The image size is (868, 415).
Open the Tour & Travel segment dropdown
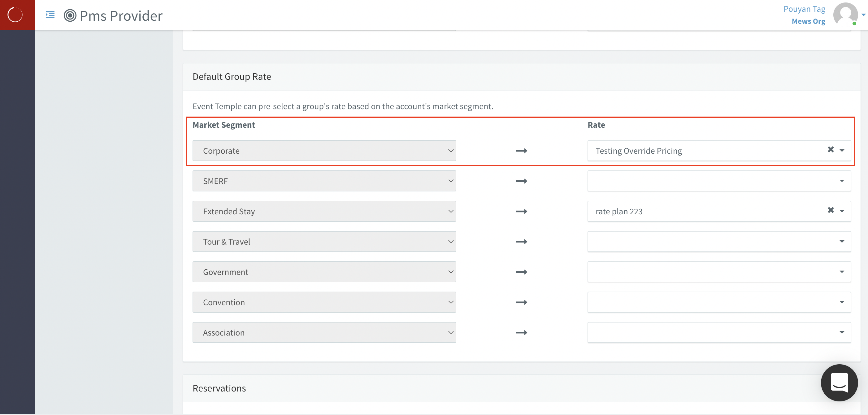(x=324, y=241)
